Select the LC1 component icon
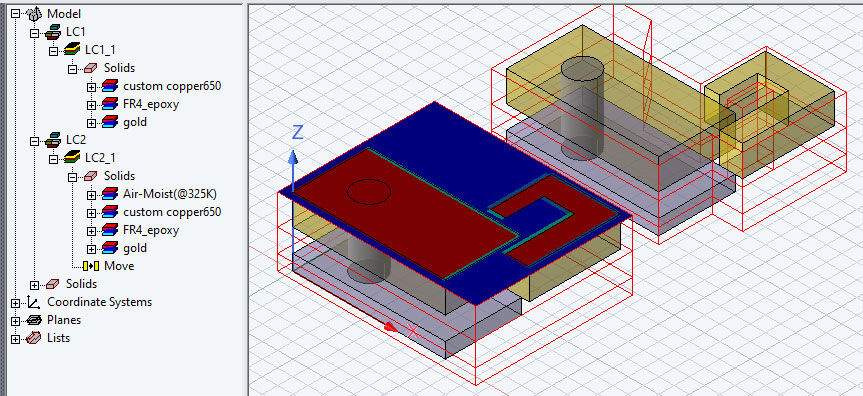The height and width of the screenshot is (396, 863). (53, 32)
